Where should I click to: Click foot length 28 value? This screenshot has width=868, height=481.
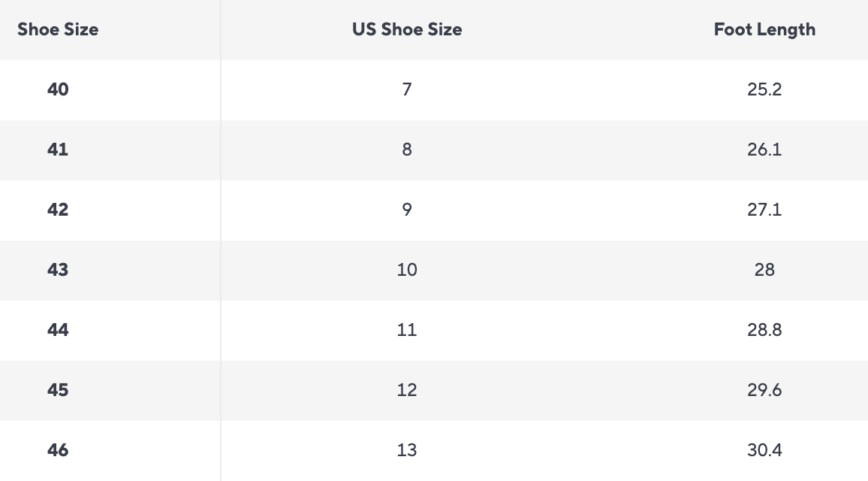(x=764, y=270)
